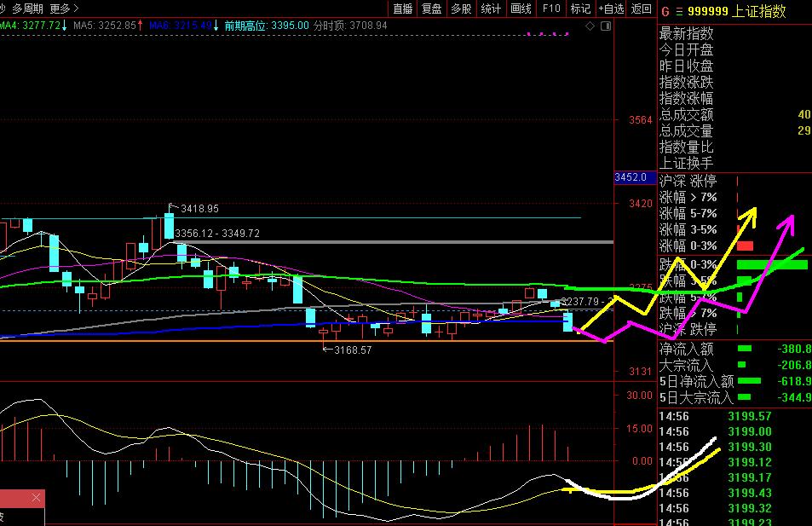Click the 返回 back button

tap(641, 9)
